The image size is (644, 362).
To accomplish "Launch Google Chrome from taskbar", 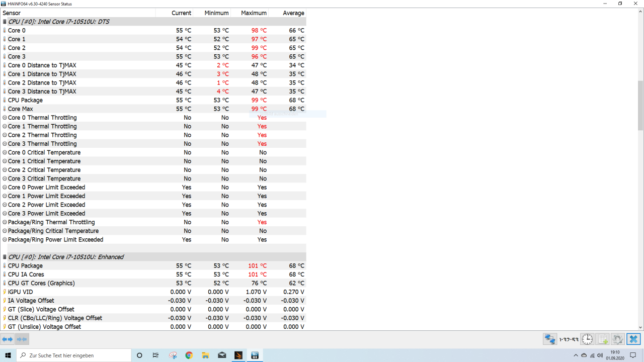I will point(189,355).
